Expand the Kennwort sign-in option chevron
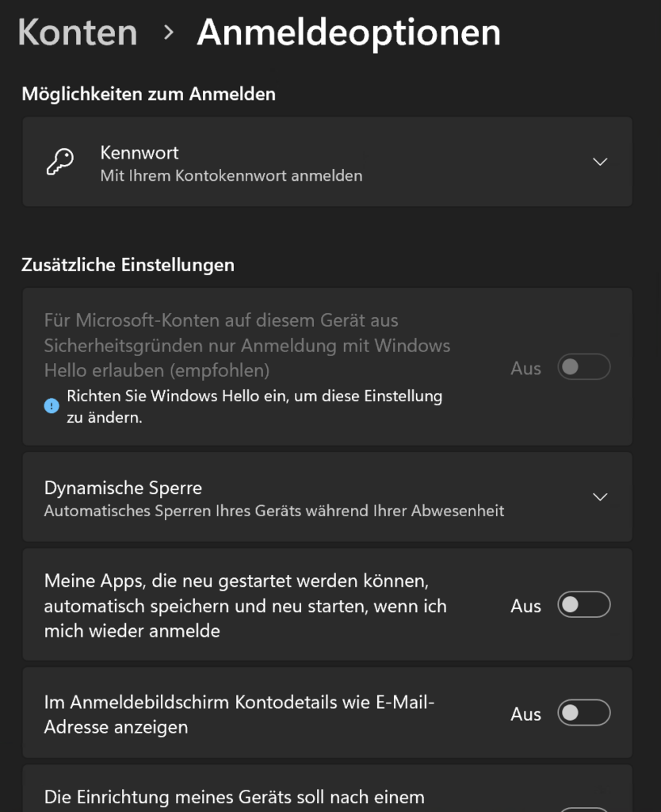 click(x=600, y=162)
